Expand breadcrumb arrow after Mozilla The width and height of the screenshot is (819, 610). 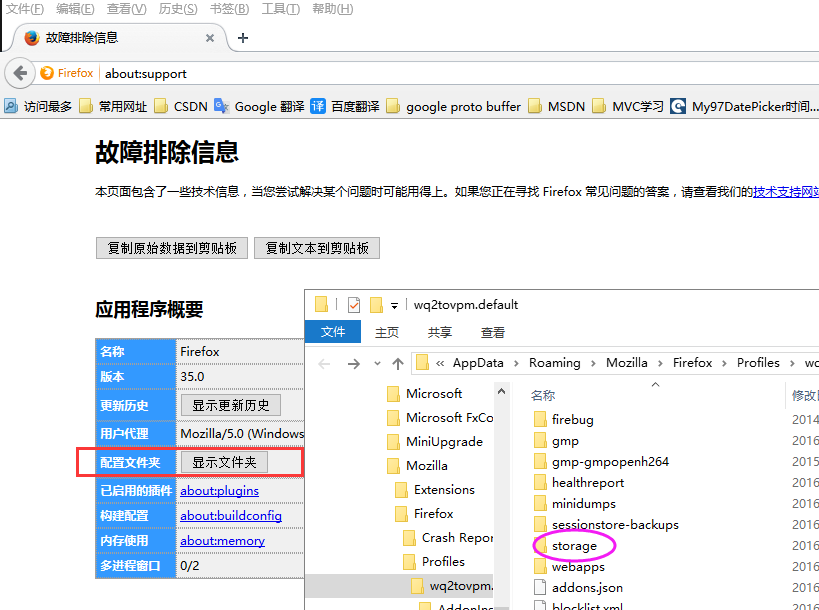click(x=660, y=363)
